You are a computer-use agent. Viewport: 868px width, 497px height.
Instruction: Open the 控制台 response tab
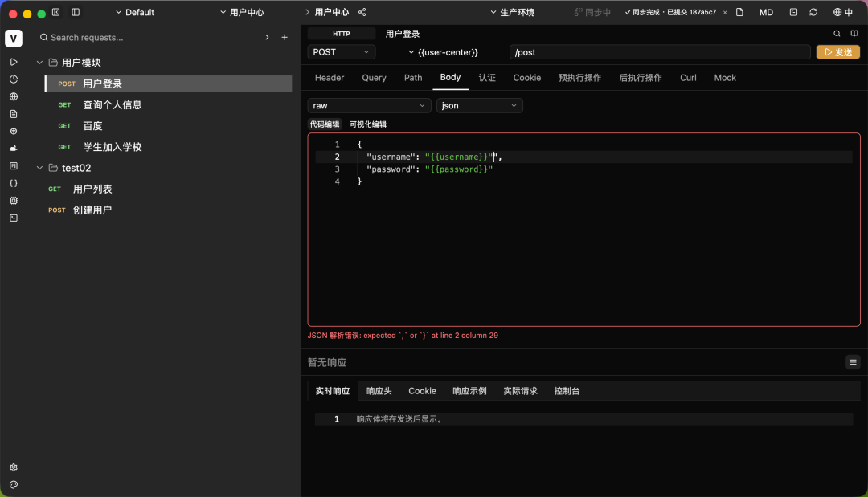pyautogui.click(x=567, y=391)
